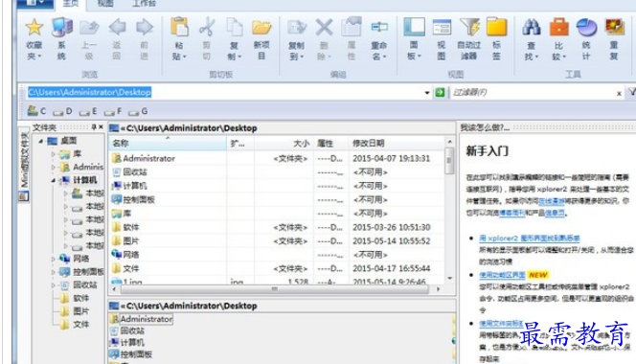Select 软件 folder in the folder tree

tap(80, 298)
